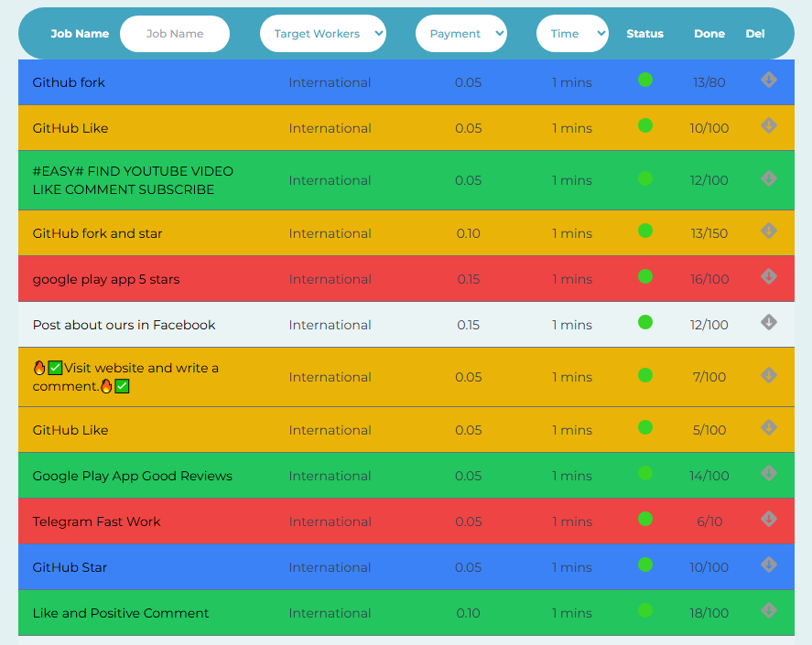
Task: Click the Del column header
Action: point(755,34)
